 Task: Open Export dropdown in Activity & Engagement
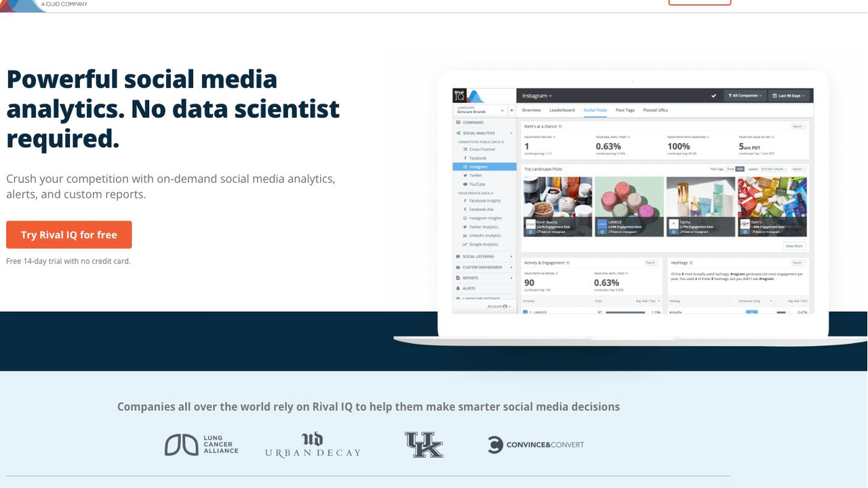click(652, 263)
